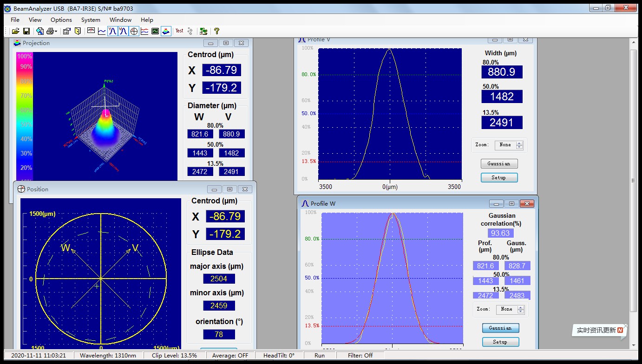Viewport: 642px width, 364px height.
Task: Click the oscilloscope-style green screen icon
Action: tap(155, 31)
